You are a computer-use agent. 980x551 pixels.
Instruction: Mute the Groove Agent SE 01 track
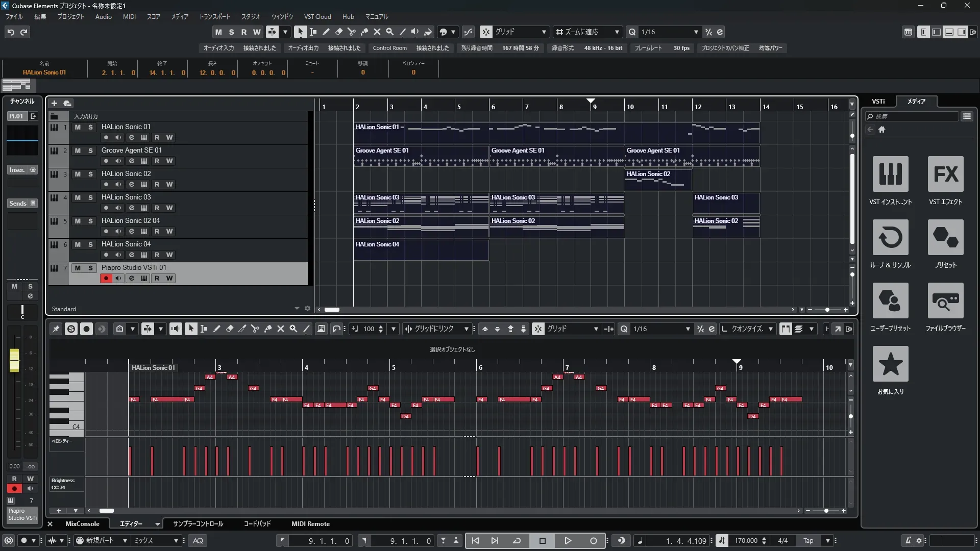78,151
